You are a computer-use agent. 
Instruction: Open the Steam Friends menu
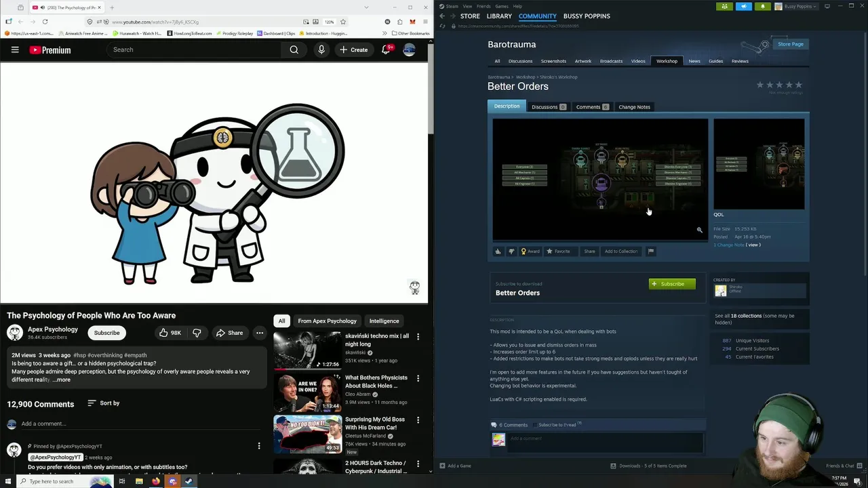pyautogui.click(x=484, y=6)
